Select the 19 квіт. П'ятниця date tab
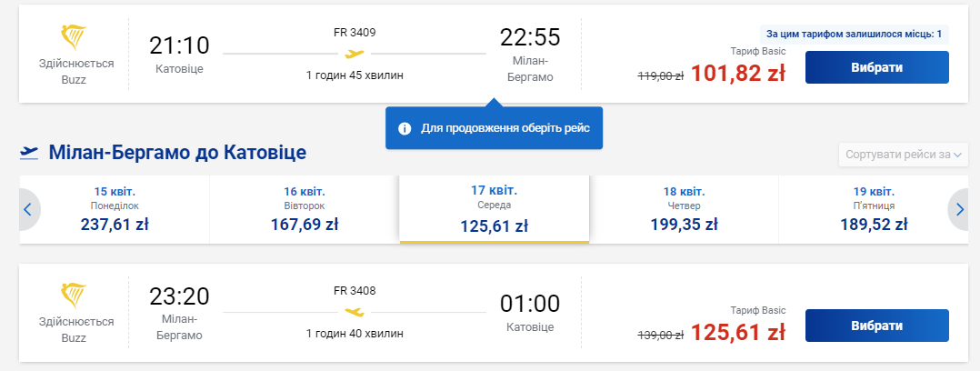Viewport: 980px width, 371px height. click(x=874, y=209)
